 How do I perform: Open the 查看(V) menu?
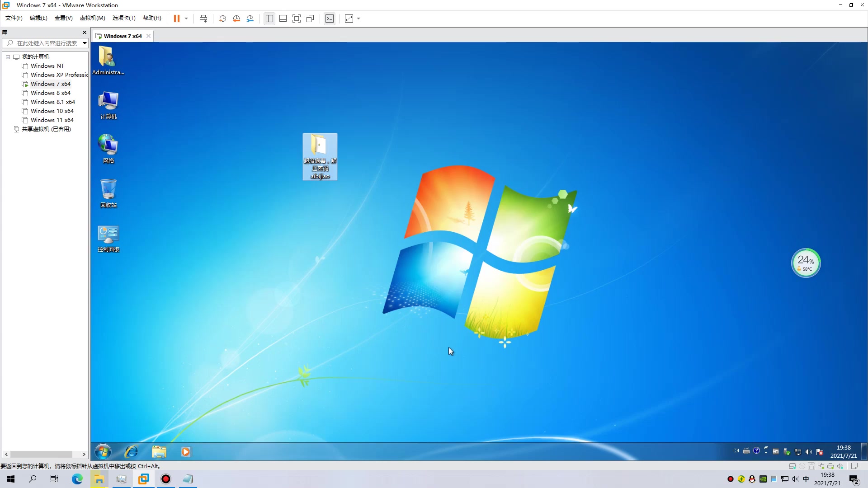[x=63, y=18]
